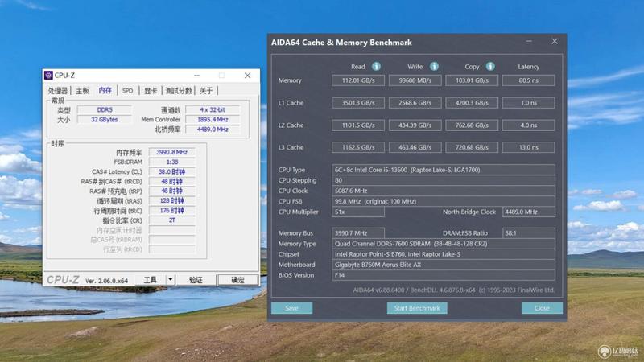Click the 指令比率 CR value 2T
Image resolution: width=644 pixels, height=362 pixels.
[171, 220]
